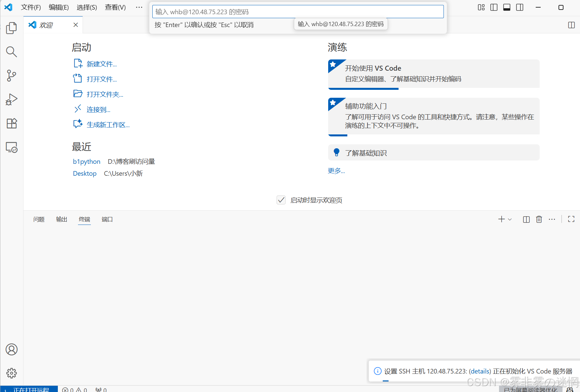Open the Extensions view

tap(12, 123)
